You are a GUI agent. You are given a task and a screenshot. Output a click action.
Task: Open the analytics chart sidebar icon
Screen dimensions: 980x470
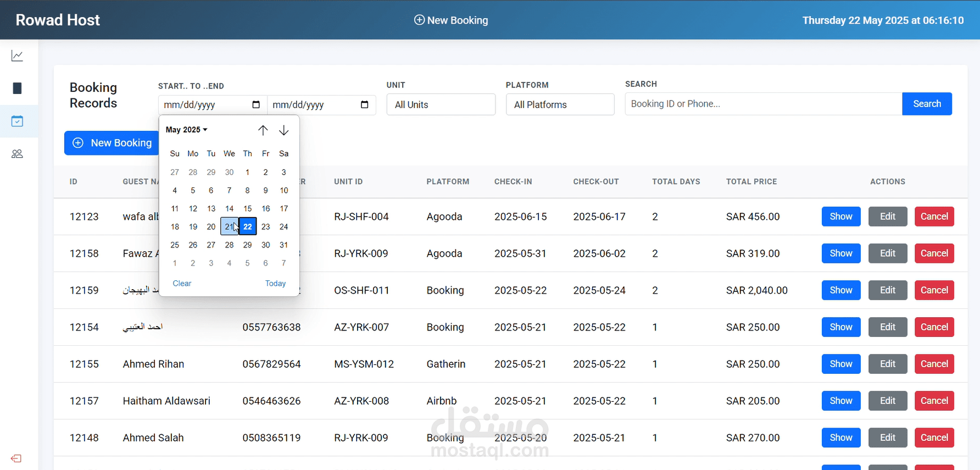[x=17, y=56]
